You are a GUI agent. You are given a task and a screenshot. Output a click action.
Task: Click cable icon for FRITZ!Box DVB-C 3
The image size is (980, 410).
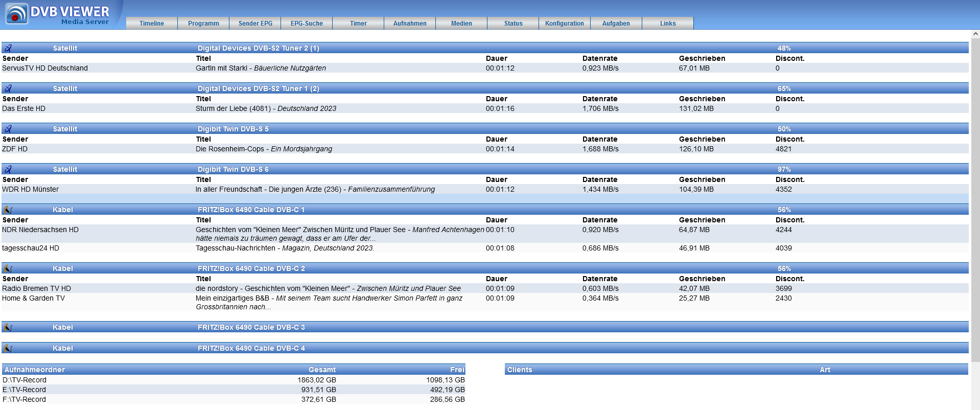pos(8,327)
